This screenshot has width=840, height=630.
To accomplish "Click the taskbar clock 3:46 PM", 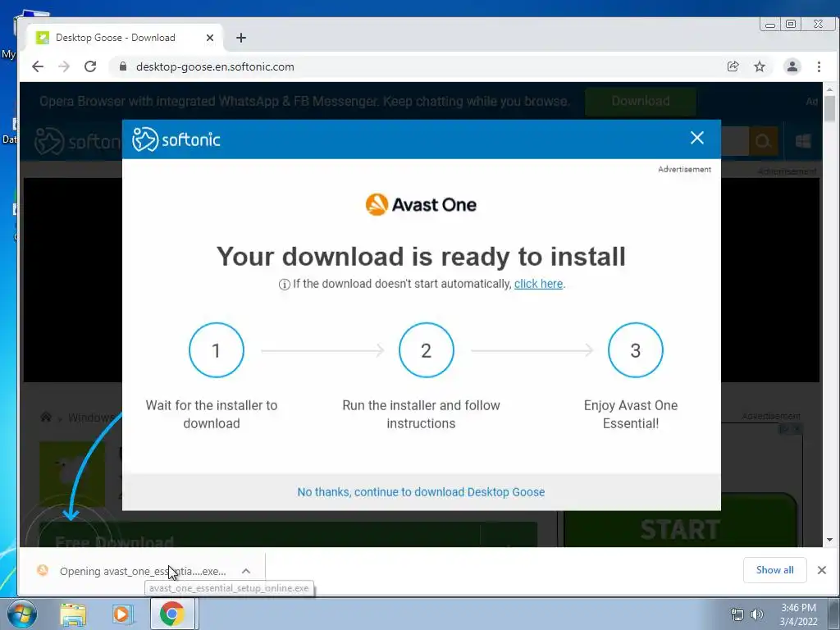I will tap(798, 608).
